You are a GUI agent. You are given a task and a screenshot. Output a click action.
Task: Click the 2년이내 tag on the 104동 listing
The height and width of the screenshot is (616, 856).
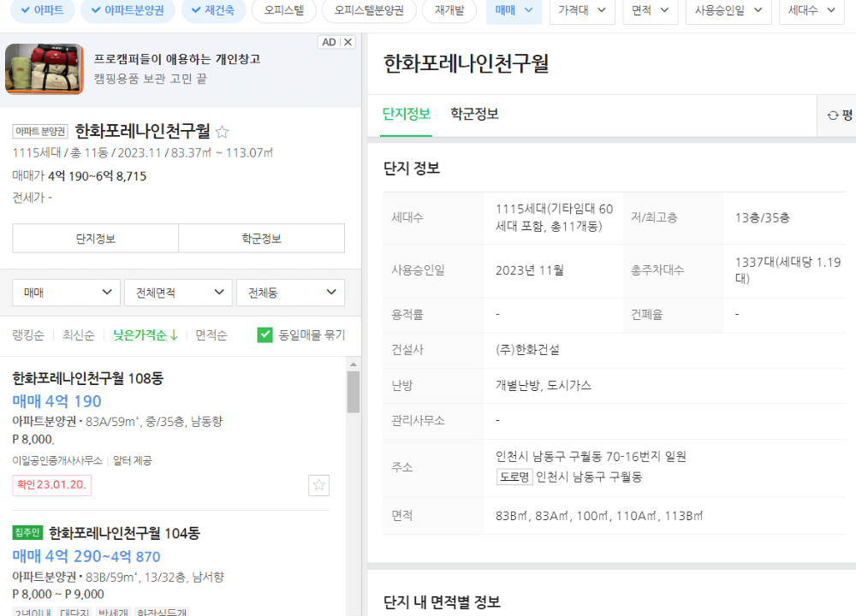click(33, 613)
